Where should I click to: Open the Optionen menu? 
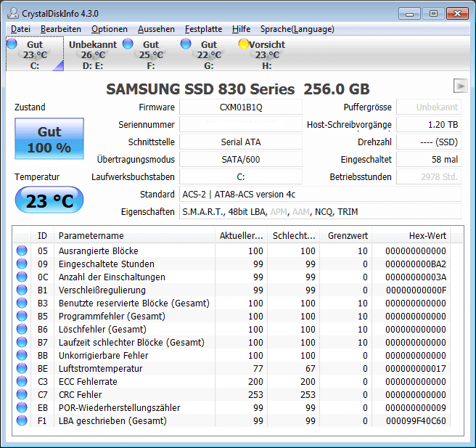tap(110, 29)
